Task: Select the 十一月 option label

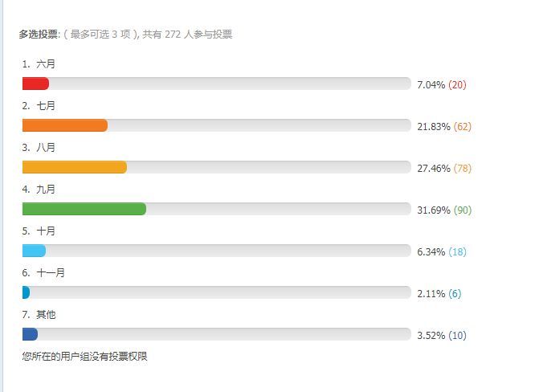Action: 51,272
